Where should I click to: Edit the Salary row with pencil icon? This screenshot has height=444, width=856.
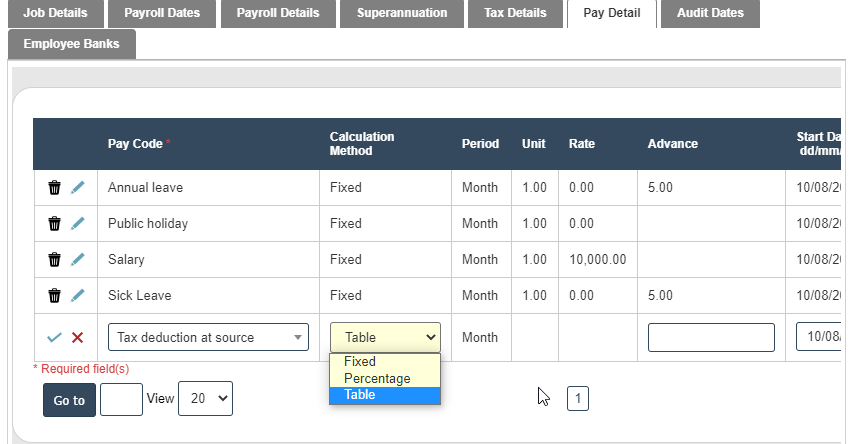click(78, 260)
